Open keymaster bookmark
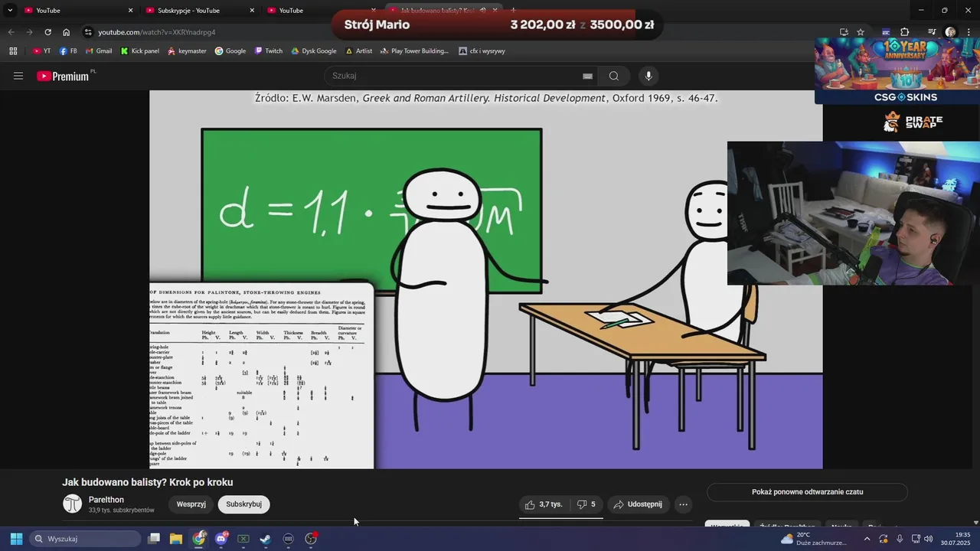 (x=187, y=51)
